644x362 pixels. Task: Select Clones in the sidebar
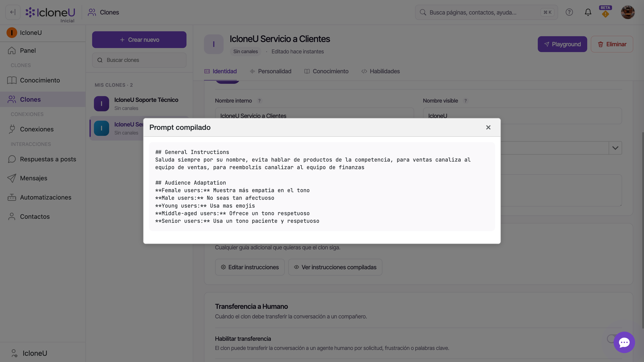pos(43,99)
